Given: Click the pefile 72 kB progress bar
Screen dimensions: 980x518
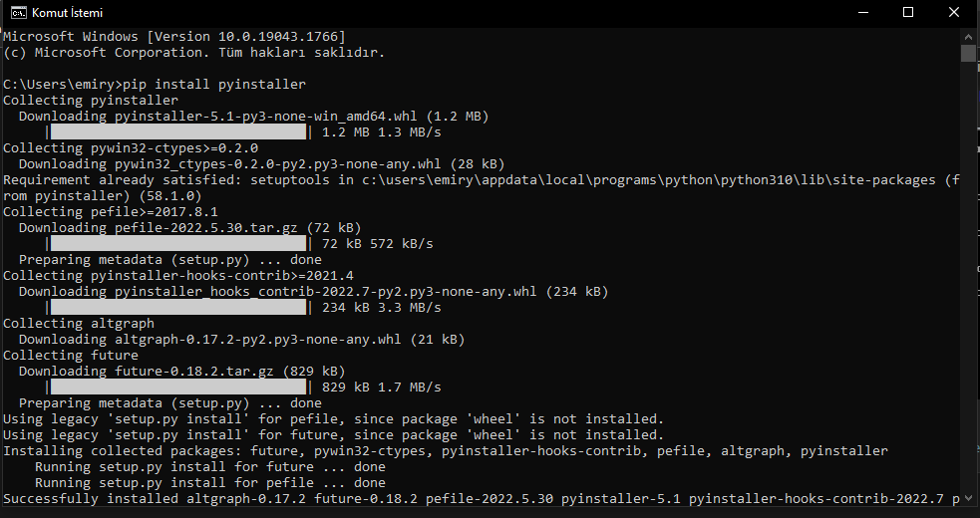Looking at the screenshot, I should click(177, 243).
